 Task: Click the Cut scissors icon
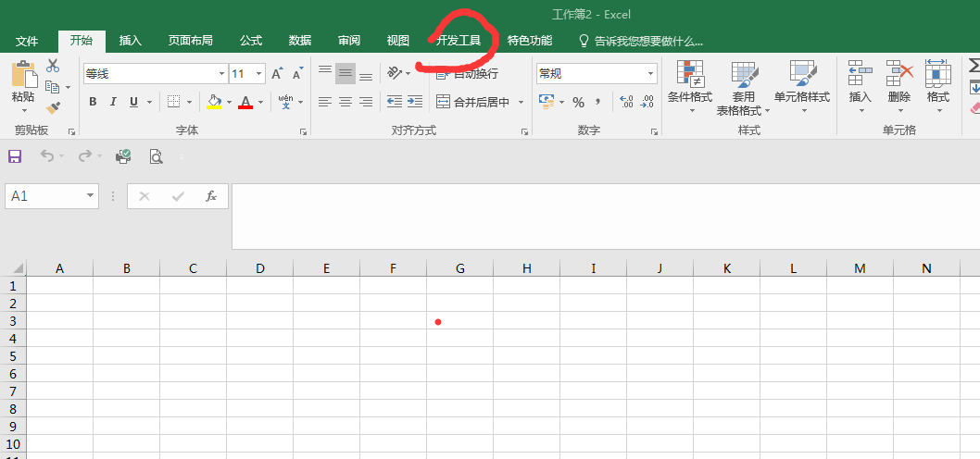[53, 66]
